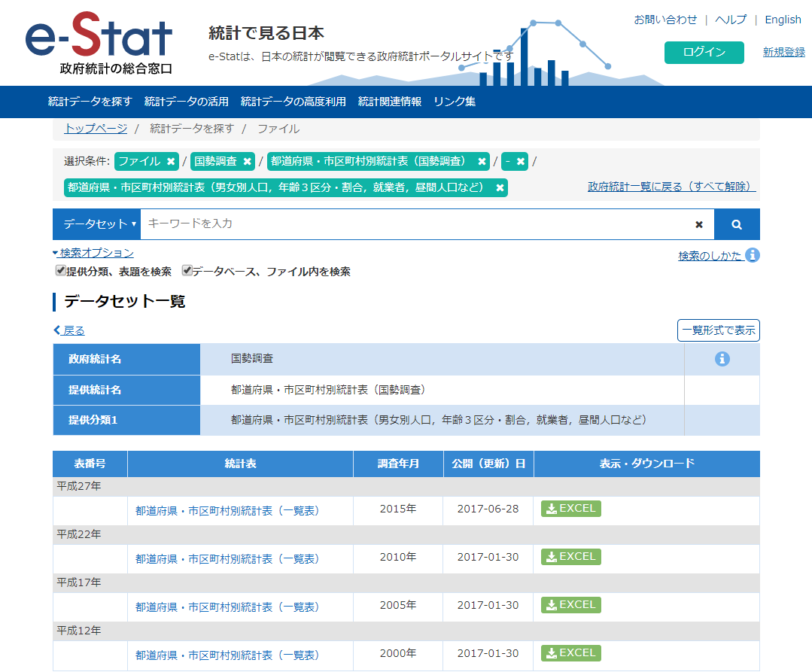
Task: Remove the ファイル filter tag
Action: coord(172,161)
